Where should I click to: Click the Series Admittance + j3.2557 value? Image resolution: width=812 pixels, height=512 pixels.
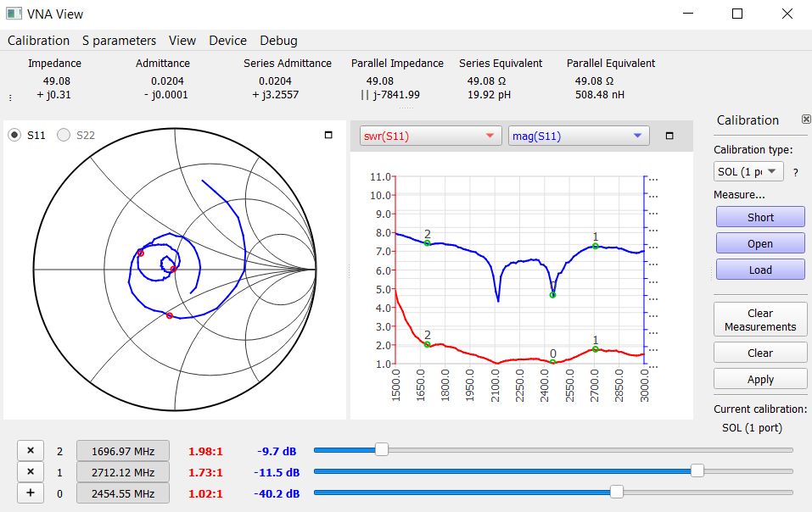pos(276,95)
